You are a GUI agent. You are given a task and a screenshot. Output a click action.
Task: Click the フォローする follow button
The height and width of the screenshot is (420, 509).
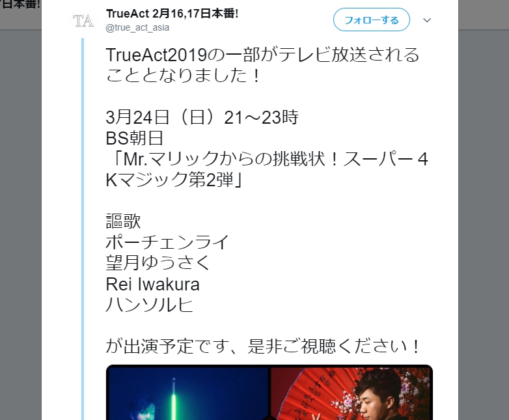click(372, 20)
